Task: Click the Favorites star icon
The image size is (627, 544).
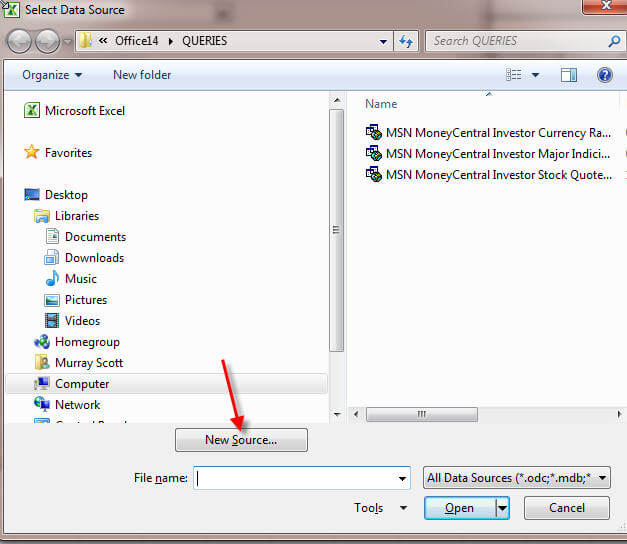Action: 32,152
